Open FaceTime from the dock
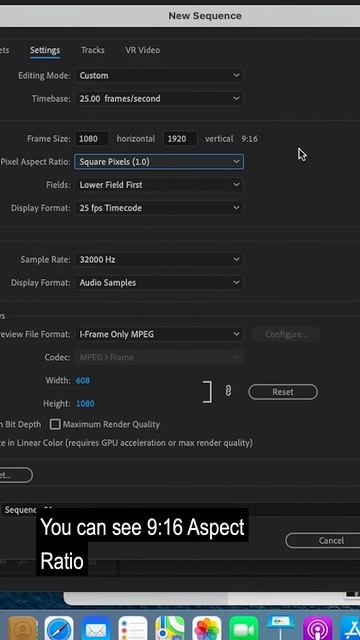Image resolution: width=360 pixels, height=640 pixels. click(244, 629)
